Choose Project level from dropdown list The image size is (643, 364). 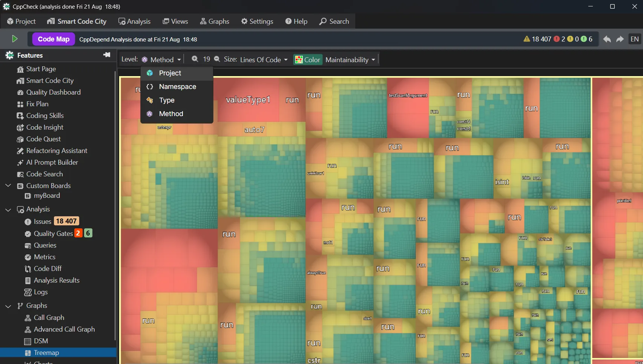tap(177, 73)
